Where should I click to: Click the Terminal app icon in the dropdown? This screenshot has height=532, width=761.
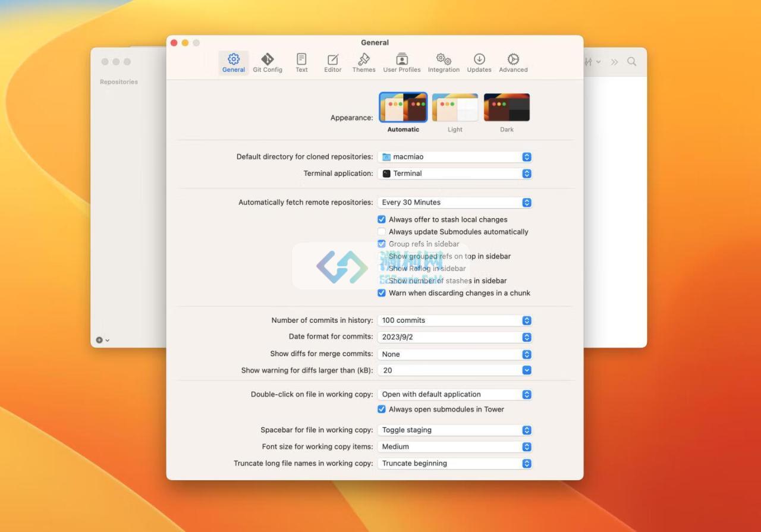tap(386, 174)
